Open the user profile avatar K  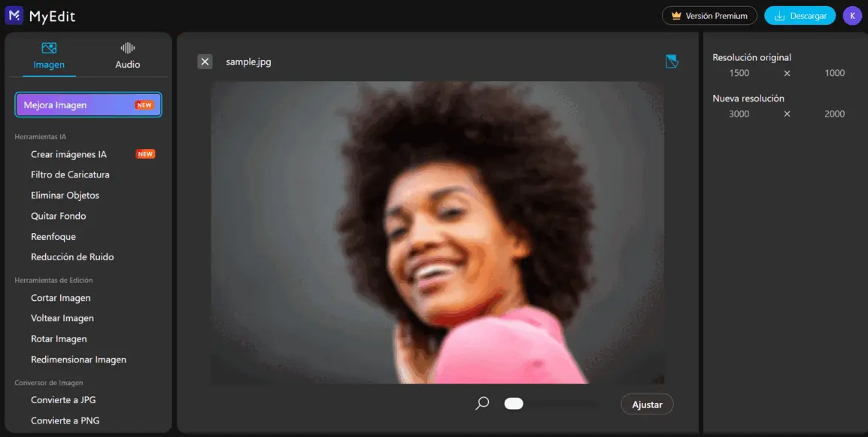852,16
